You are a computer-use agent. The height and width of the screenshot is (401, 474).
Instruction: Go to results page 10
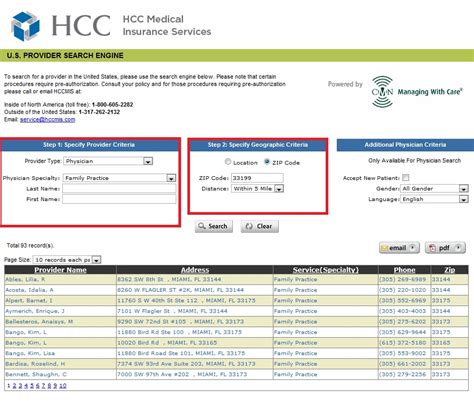pyautogui.click(x=63, y=386)
